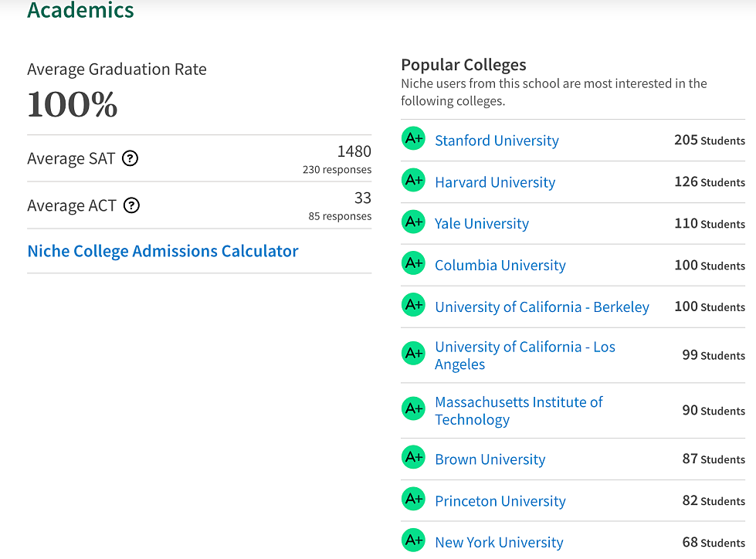The image size is (756, 559).
Task: Open the Brown University link
Action: coord(490,459)
